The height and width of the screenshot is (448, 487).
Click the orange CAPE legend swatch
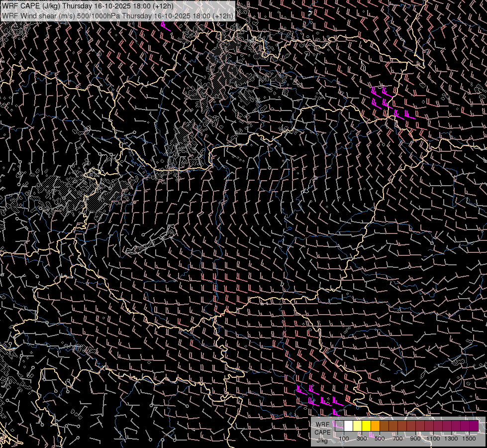[375, 426]
